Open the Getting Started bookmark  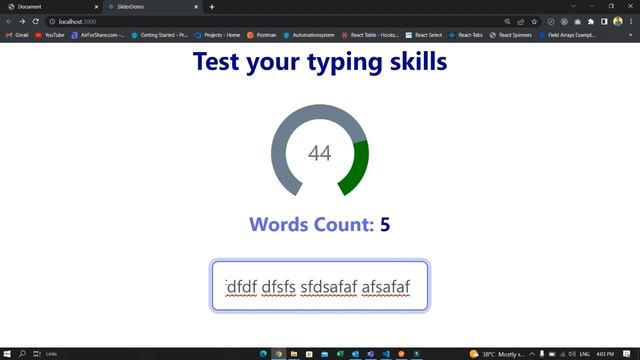160,35
